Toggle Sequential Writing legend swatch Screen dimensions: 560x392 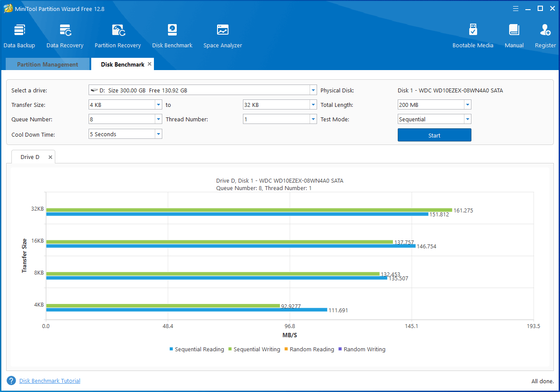[x=230, y=350]
